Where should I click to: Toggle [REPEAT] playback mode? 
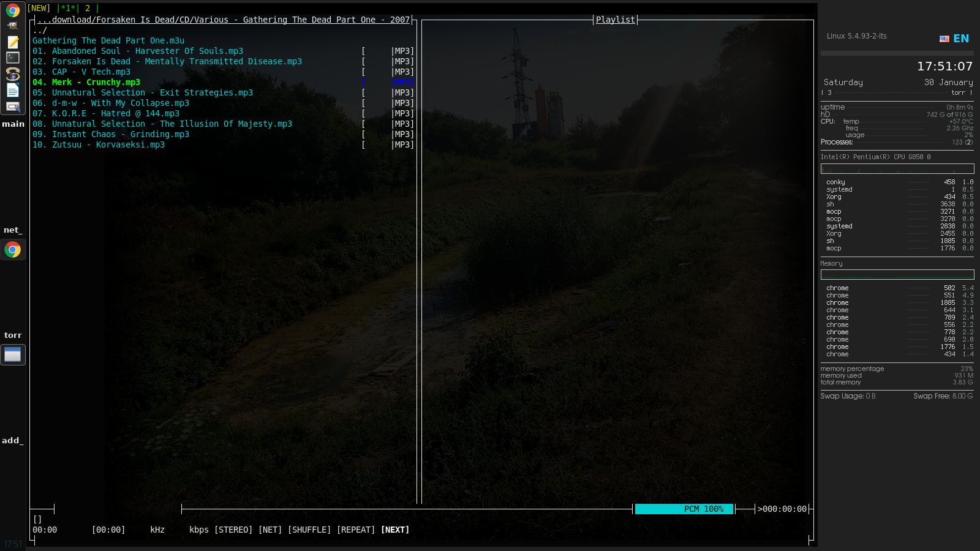point(356,530)
